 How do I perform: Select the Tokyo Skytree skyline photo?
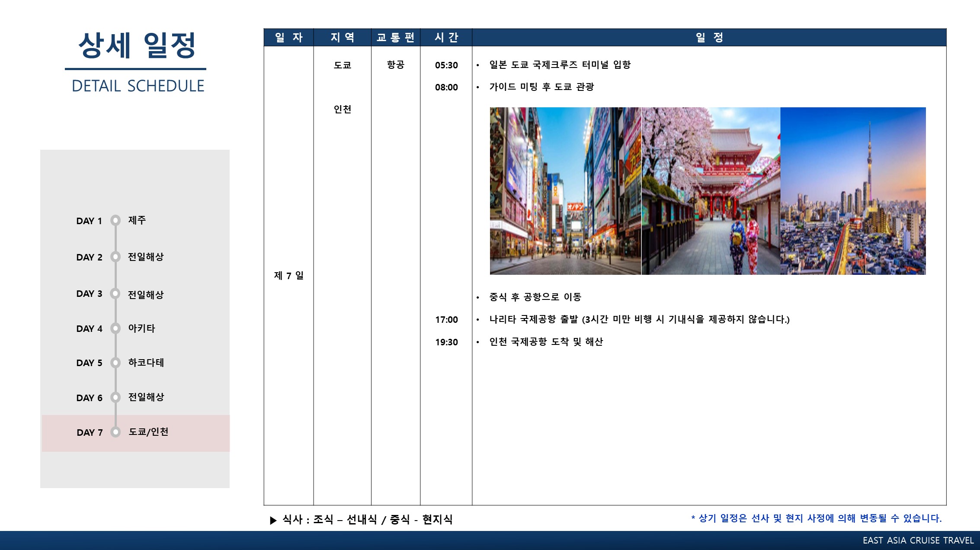[853, 191]
